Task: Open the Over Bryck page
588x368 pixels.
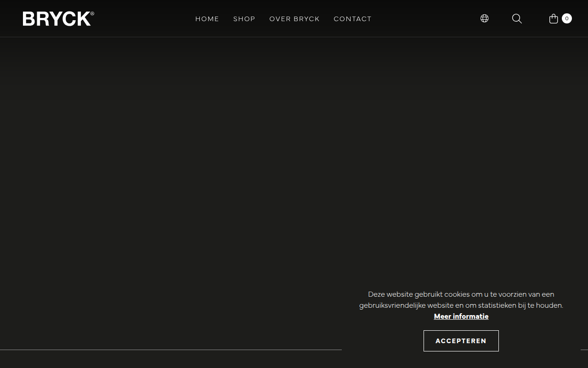Action: [x=294, y=19]
